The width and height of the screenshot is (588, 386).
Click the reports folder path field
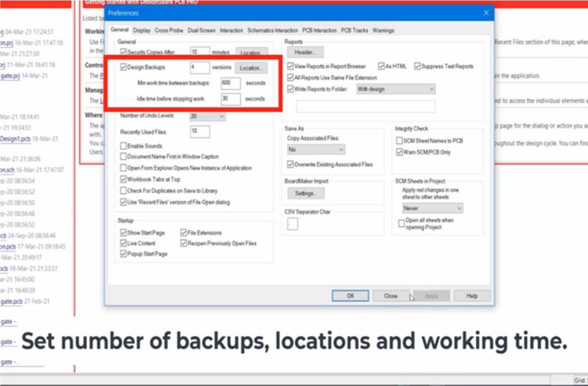[366, 107]
